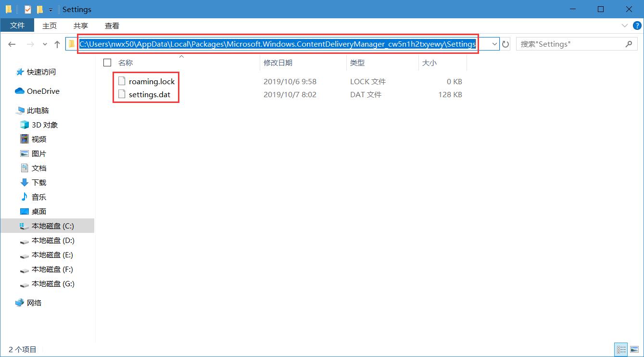Viewport: 644px width, 357px height.
Task: Sort files by 修改日期 column header
Action: tap(278, 63)
